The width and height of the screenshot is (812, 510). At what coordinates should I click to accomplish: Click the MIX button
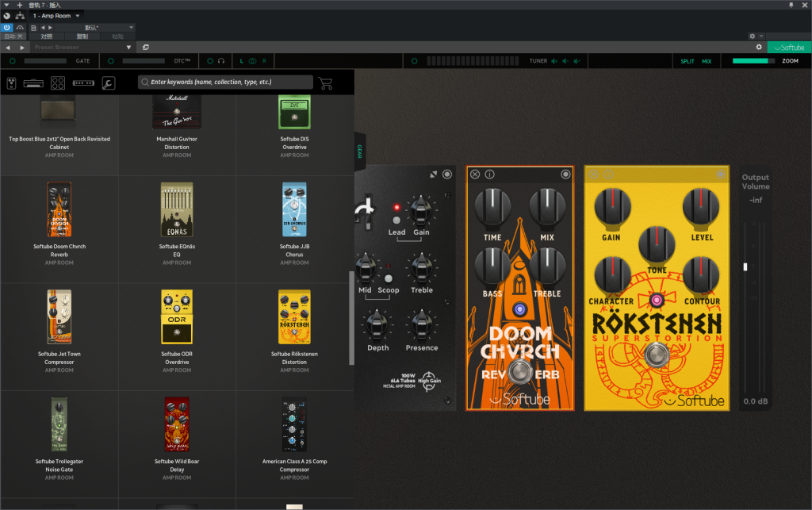[x=707, y=61]
